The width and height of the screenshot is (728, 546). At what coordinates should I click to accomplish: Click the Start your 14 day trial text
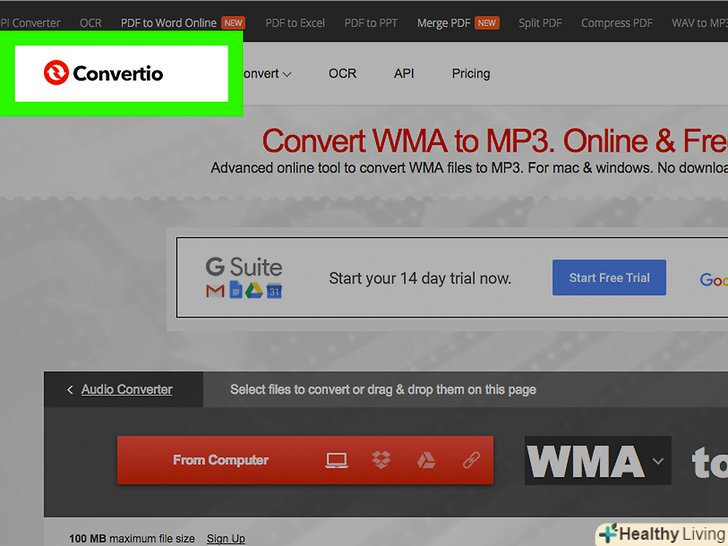pos(420,278)
